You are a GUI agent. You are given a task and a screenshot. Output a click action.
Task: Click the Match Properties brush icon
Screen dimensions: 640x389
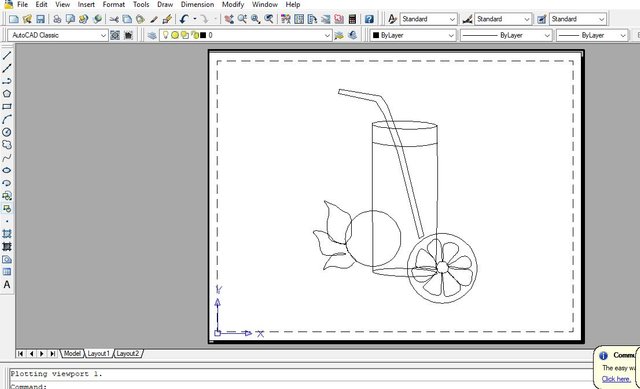(153, 19)
